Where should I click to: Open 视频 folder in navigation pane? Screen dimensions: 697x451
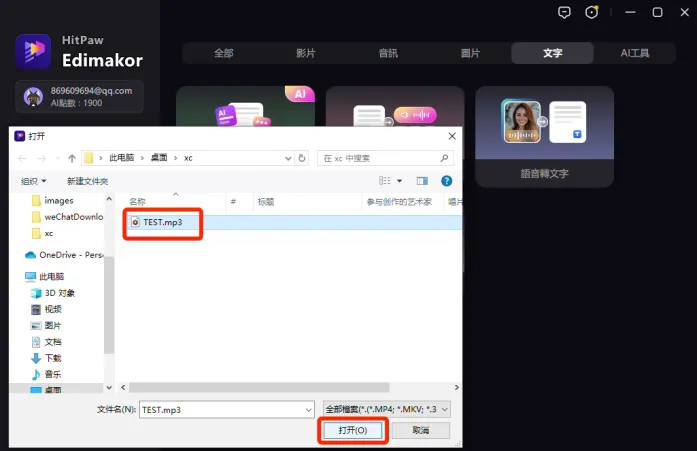click(x=46, y=309)
